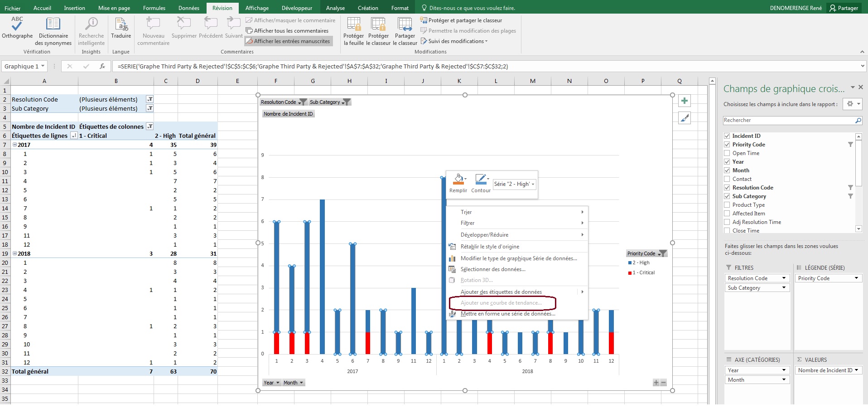Enable the Open Time field checkbox
Viewport: 868px width, 418px height.
click(727, 153)
